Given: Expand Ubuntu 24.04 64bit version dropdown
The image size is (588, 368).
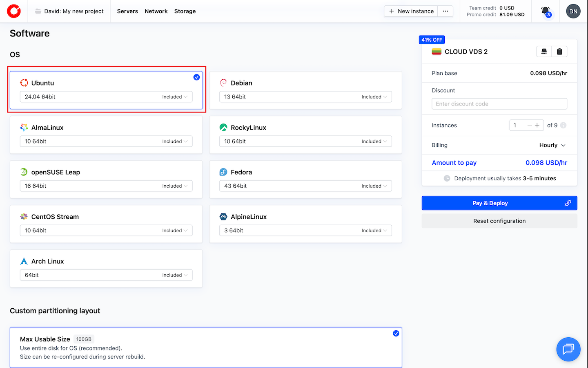Looking at the screenshot, I should (106, 97).
